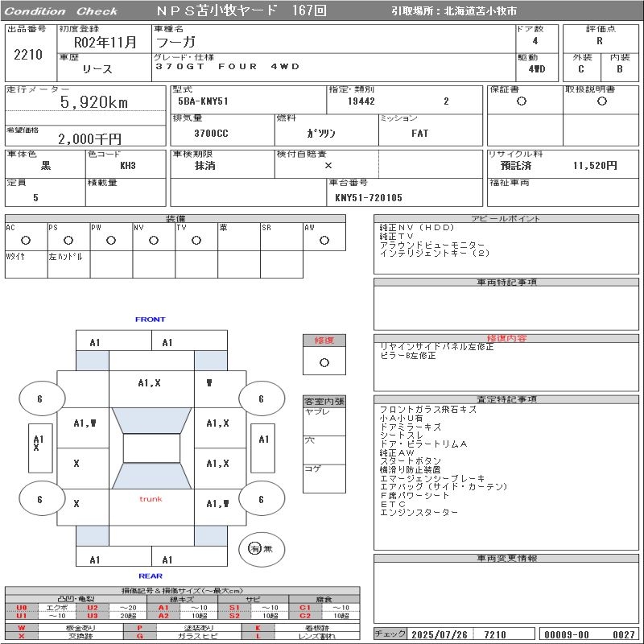Select engine displacement 3700CC
This screenshot has height=644, width=644.
211,134
